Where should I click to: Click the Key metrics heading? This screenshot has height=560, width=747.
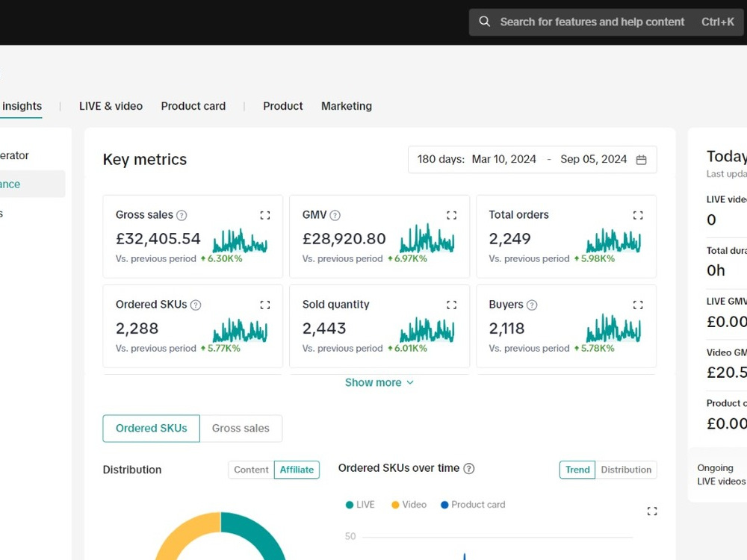click(145, 160)
